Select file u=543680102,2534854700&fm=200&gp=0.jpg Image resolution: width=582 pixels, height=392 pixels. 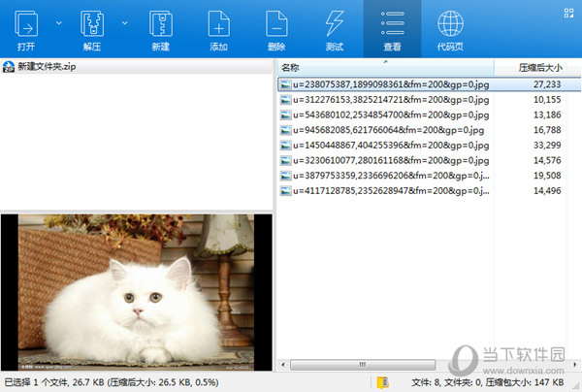coord(391,114)
